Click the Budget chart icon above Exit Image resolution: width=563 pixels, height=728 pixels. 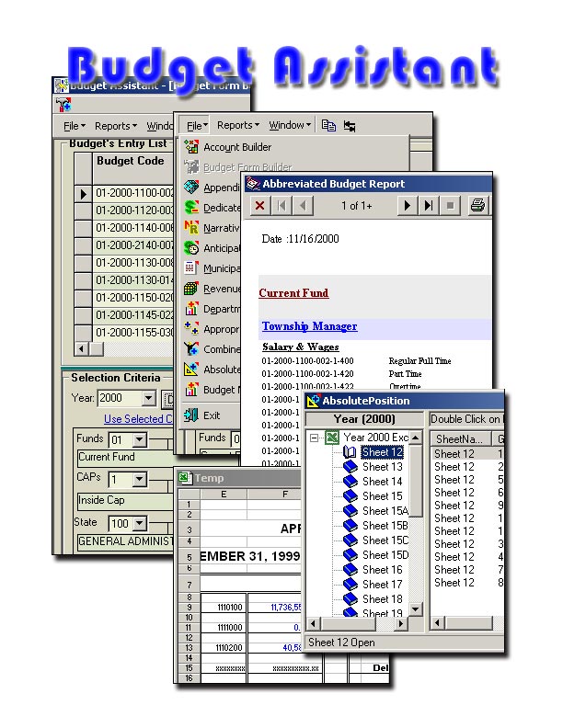(191, 389)
